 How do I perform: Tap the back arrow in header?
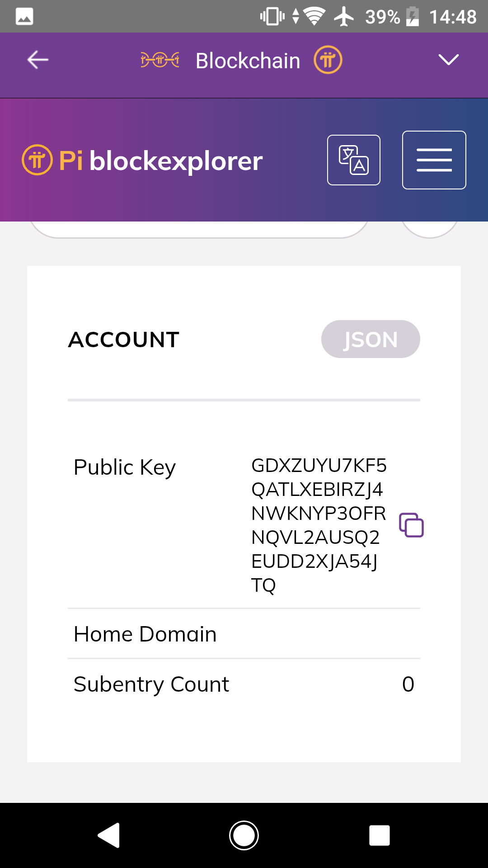[x=38, y=60]
